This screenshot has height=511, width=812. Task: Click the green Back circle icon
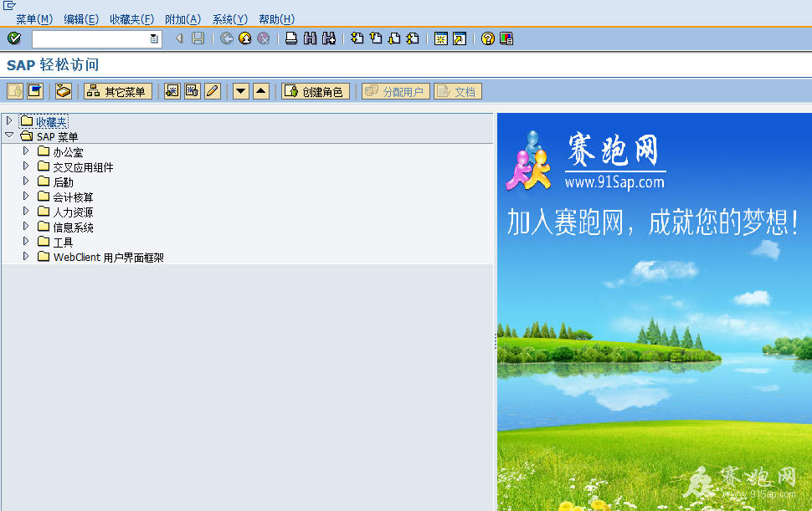(x=226, y=38)
